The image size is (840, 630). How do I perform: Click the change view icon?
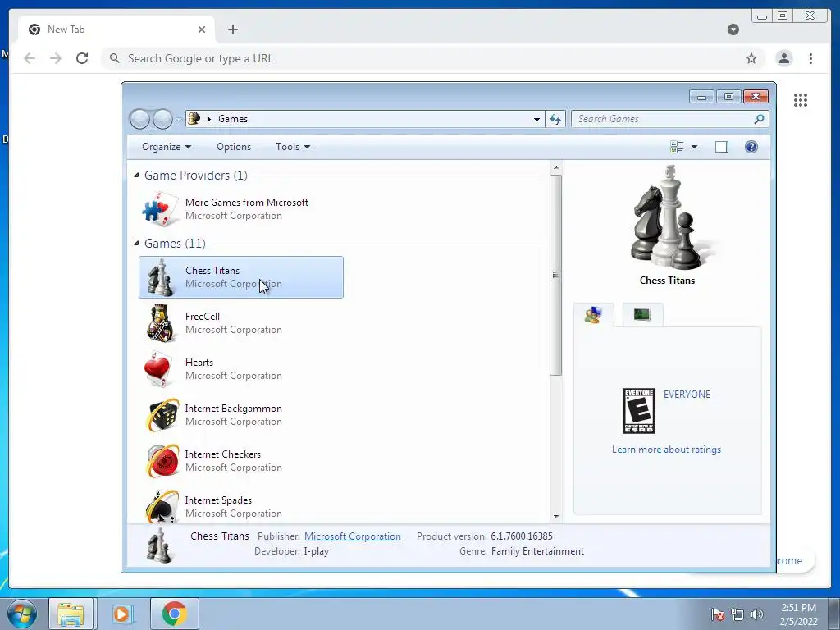point(677,147)
